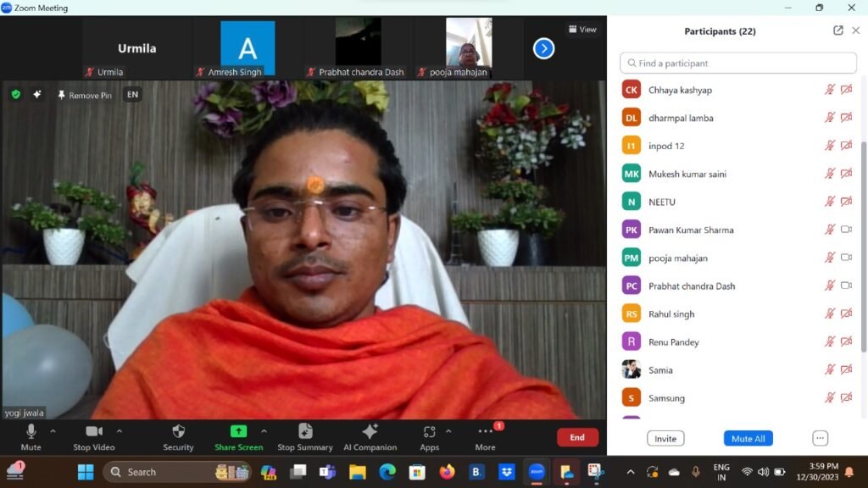
Task: Expand the audio options arrow beside Mute
Action: (53, 431)
